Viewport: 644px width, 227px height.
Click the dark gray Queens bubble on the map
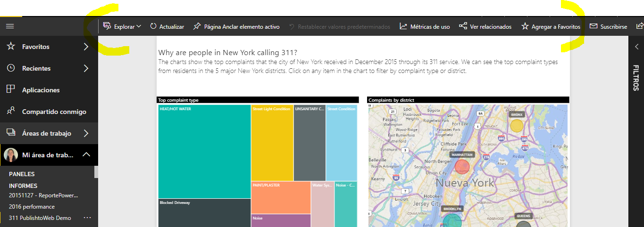[x=524, y=223]
